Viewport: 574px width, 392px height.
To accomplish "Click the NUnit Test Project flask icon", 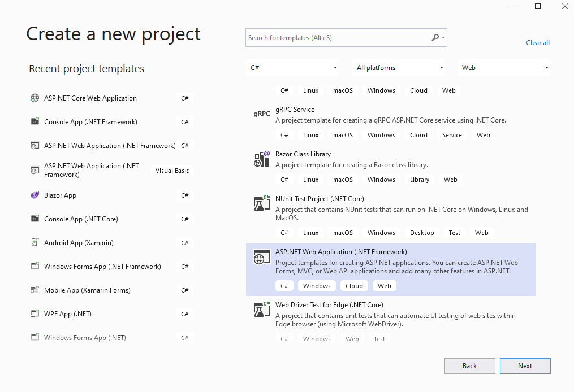I will pos(261,203).
